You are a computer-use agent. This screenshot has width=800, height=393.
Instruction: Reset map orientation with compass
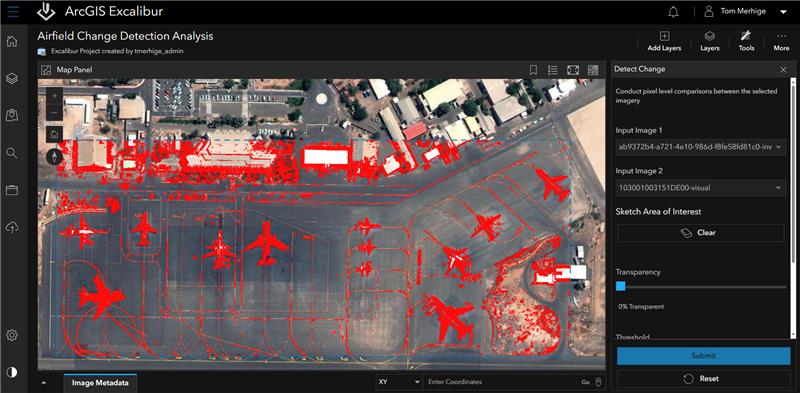55,157
